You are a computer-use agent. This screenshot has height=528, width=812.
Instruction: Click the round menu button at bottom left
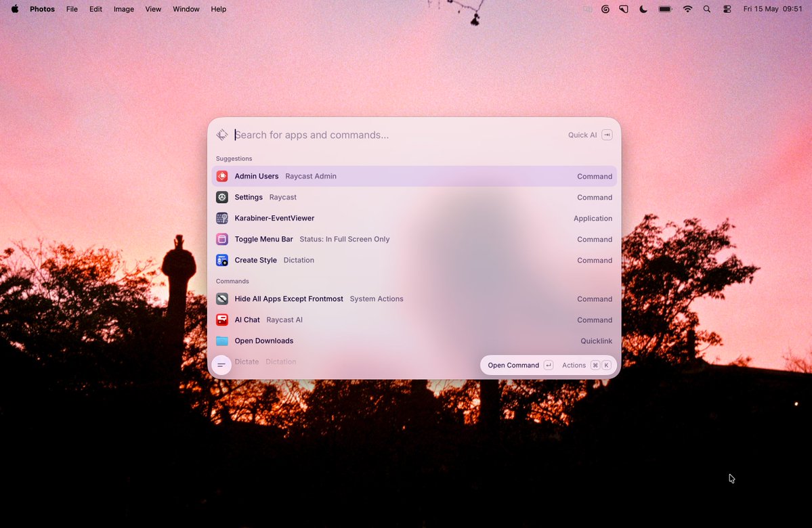tap(221, 365)
